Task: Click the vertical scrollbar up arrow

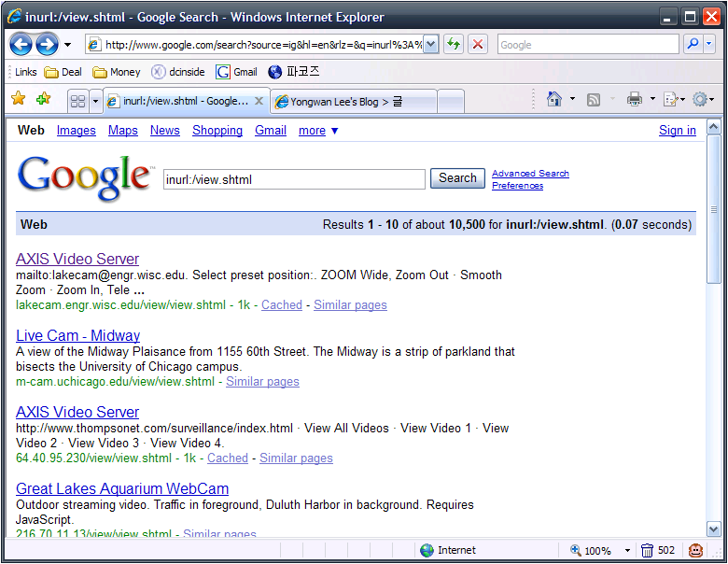Action: pyautogui.click(x=714, y=127)
